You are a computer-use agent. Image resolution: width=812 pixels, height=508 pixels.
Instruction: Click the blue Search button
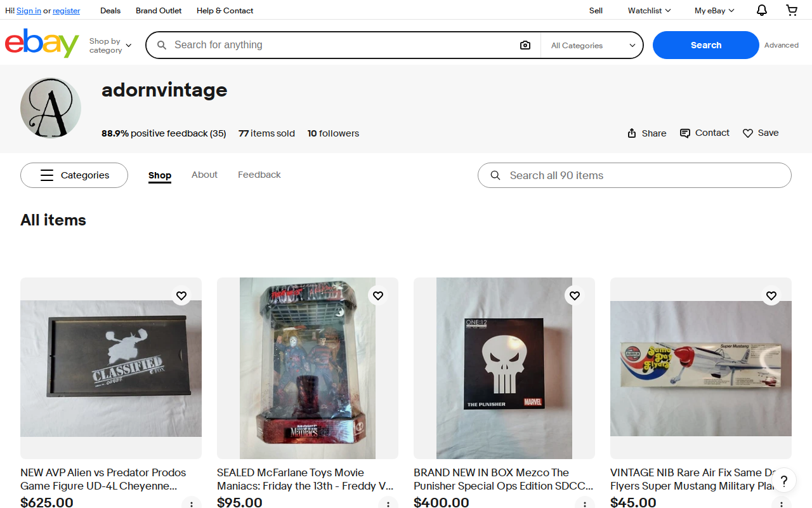(x=706, y=45)
